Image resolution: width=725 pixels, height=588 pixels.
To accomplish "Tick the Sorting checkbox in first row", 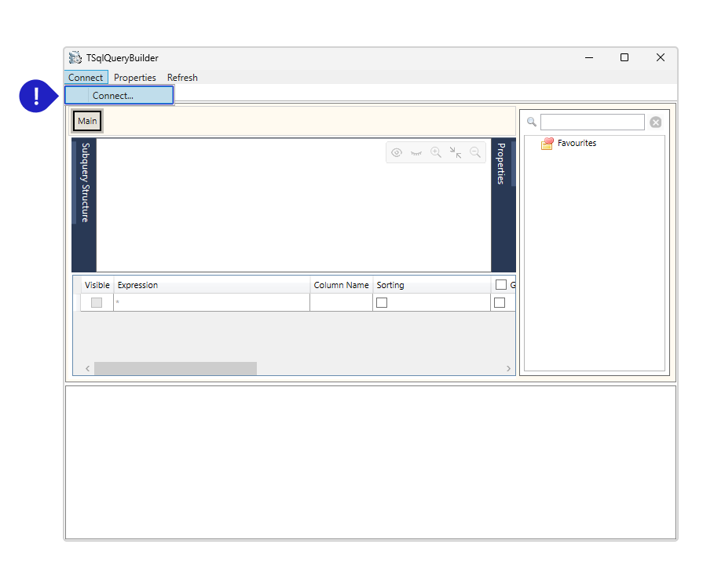I will pos(382,303).
